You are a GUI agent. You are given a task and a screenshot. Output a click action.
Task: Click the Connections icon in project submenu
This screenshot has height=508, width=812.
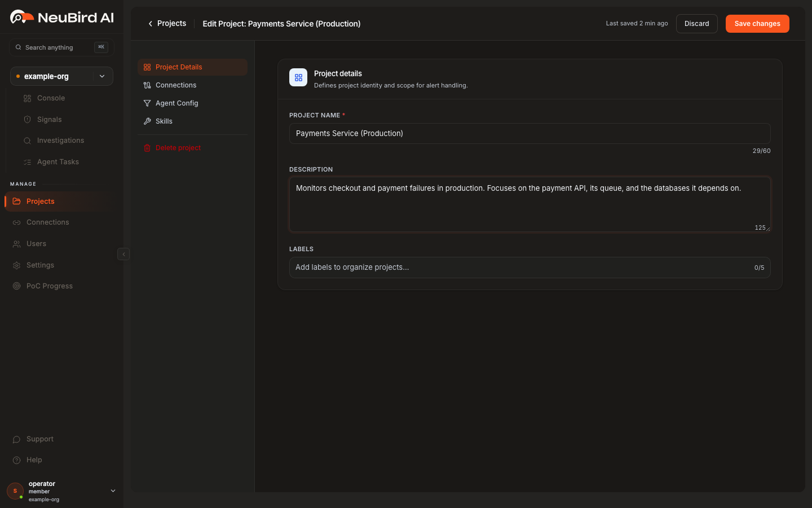tap(147, 85)
